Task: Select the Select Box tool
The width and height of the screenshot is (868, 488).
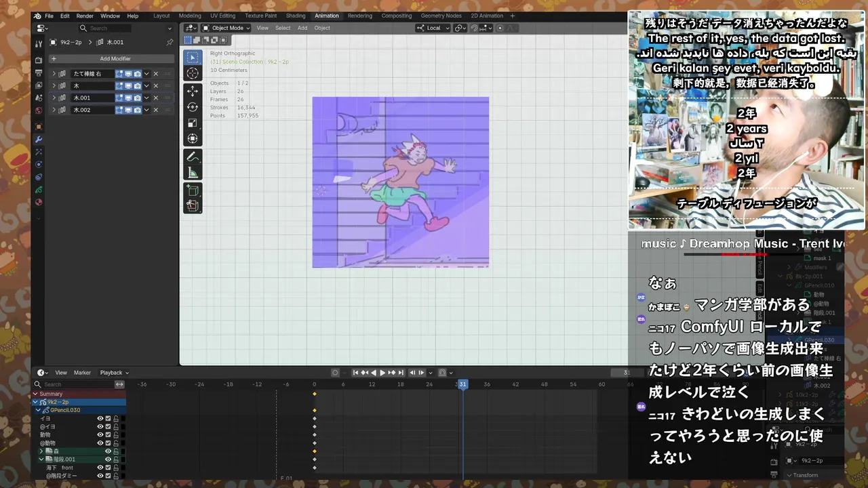Action: [193, 58]
